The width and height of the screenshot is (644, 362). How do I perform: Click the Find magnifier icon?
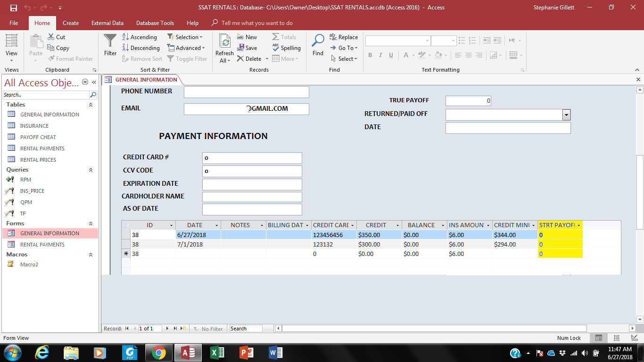click(318, 41)
